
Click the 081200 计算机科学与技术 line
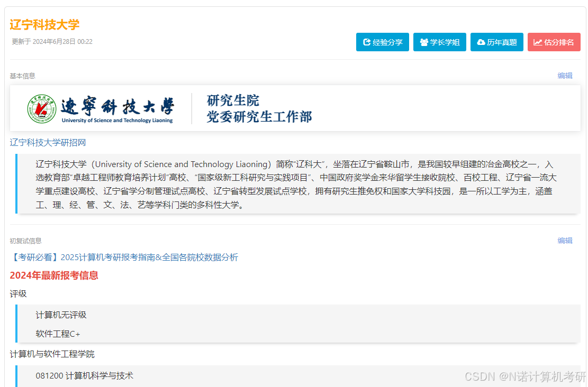pos(84,376)
